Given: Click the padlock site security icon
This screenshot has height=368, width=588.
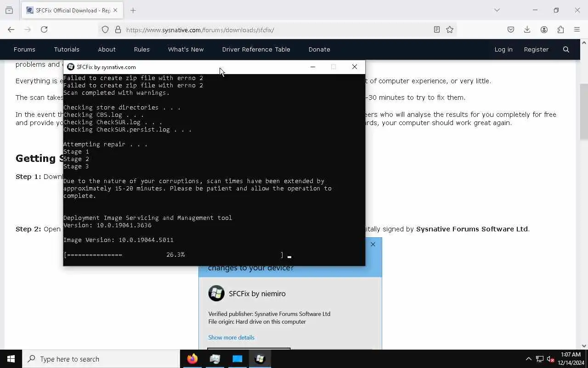Looking at the screenshot, I should (118, 29).
